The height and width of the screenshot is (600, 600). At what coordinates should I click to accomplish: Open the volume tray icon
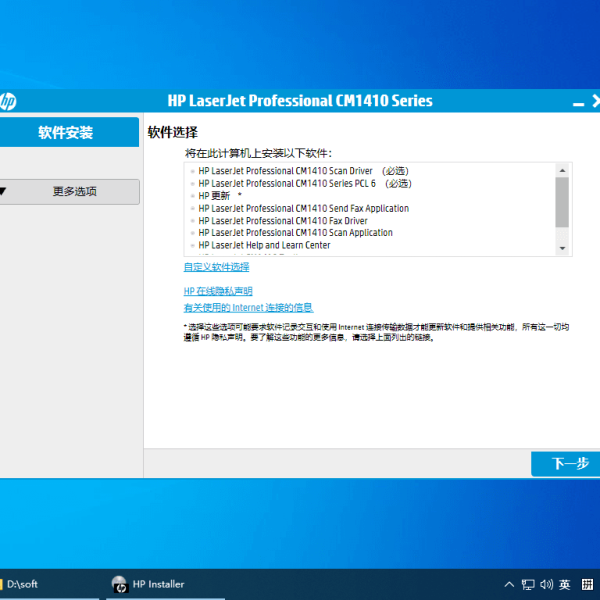(546, 584)
